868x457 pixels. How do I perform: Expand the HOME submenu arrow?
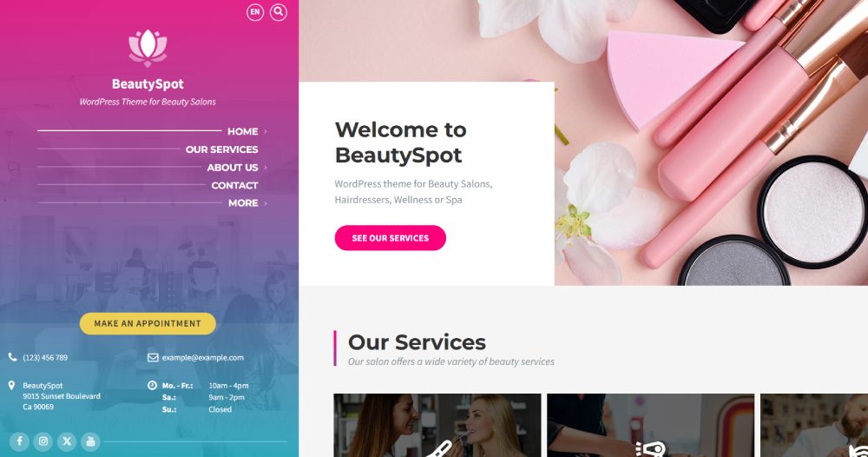pyautogui.click(x=265, y=132)
